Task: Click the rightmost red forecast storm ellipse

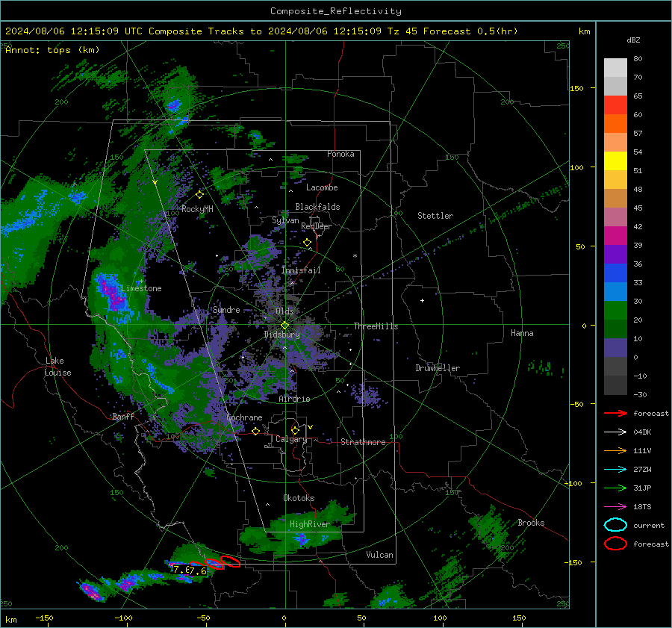Action: pos(231,561)
